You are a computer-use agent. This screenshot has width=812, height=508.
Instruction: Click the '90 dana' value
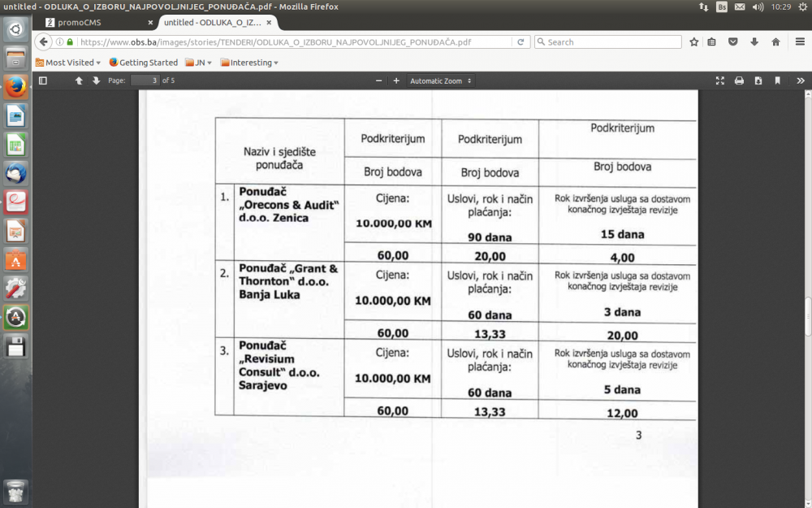(x=490, y=237)
